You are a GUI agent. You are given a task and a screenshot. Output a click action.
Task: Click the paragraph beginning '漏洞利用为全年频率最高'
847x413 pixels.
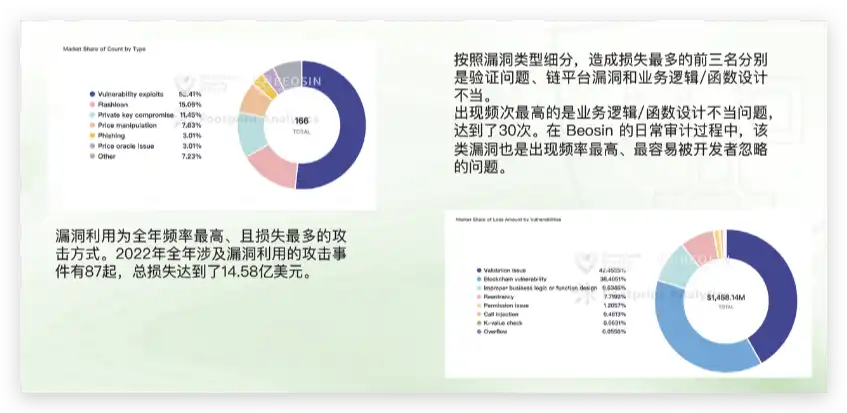point(200,254)
